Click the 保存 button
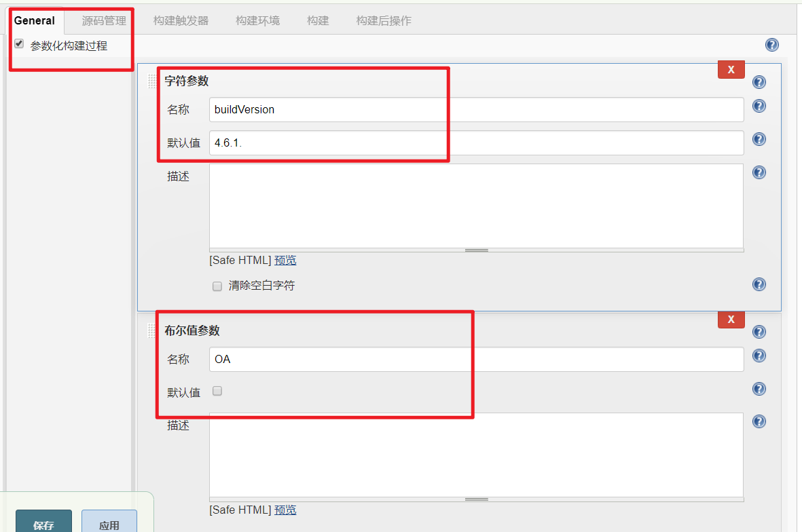This screenshot has height=532, width=802. pyautogui.click(x=43, y=524)
